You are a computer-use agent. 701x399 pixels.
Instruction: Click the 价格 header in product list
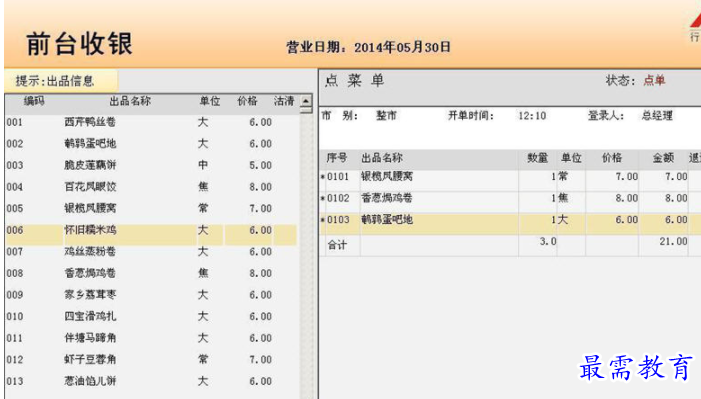[x=247, y=101]
